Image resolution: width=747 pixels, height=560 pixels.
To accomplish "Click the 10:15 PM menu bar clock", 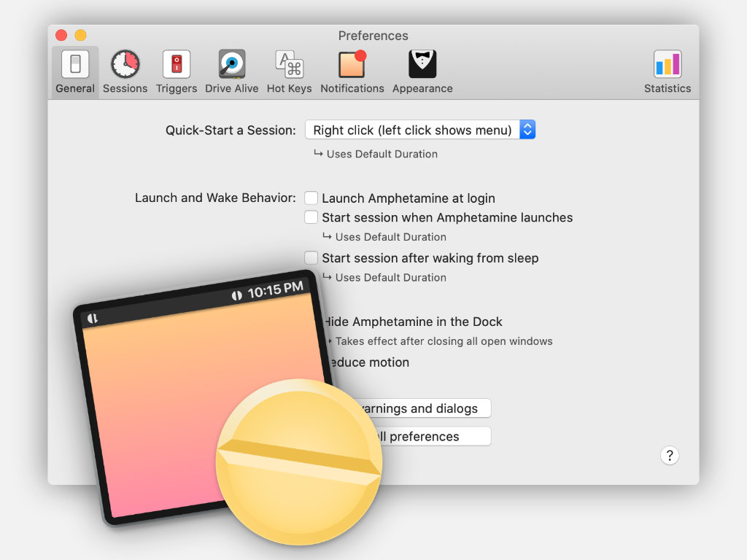I will 275,290.
